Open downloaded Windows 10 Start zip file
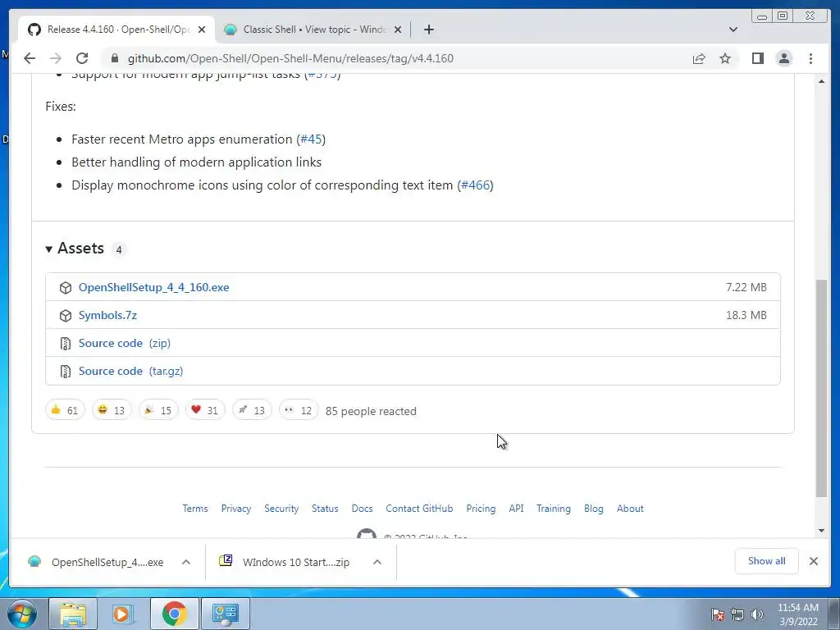The width and height of the screenshot is (840, 630). [x=285, y=562]
